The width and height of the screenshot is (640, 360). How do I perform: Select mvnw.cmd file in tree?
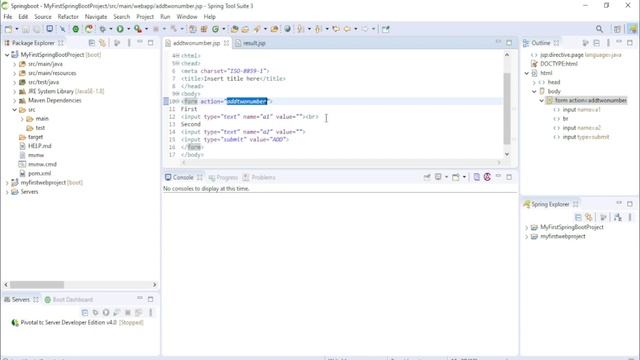pos(42,164)
